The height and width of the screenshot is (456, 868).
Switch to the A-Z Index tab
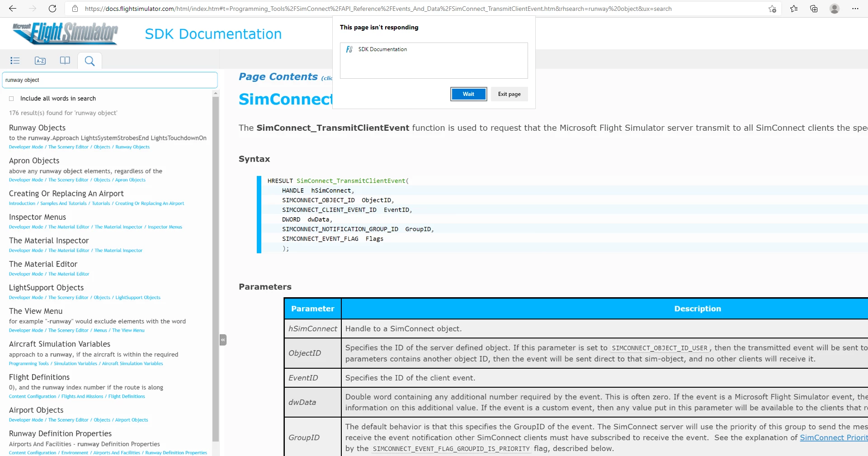(40, 61)
